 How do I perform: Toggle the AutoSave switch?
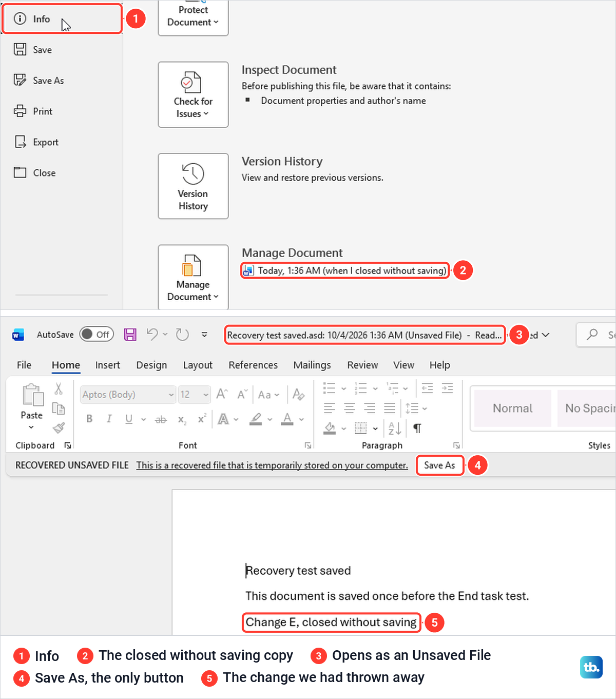pos(97,335)
